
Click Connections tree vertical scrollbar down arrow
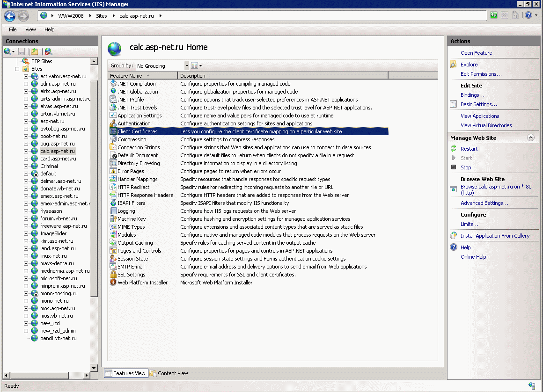click(94, 368)
